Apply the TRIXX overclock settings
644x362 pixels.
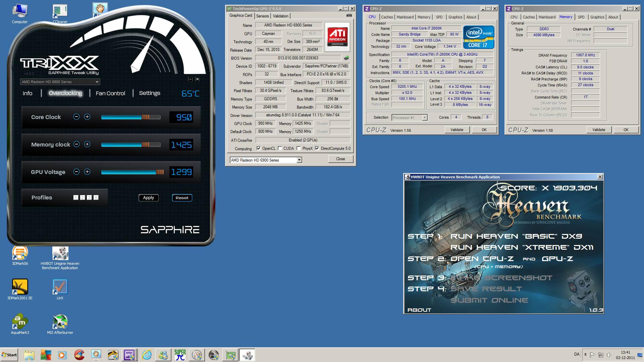(x=149, y=198)
